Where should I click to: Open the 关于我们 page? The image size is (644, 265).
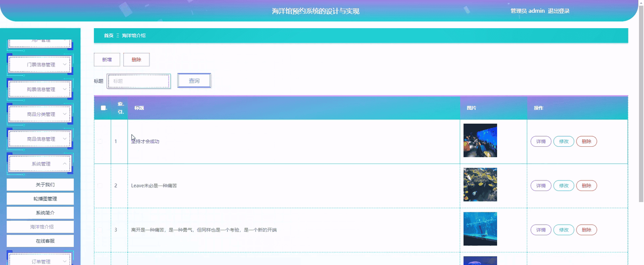click(x=40, y=185)
